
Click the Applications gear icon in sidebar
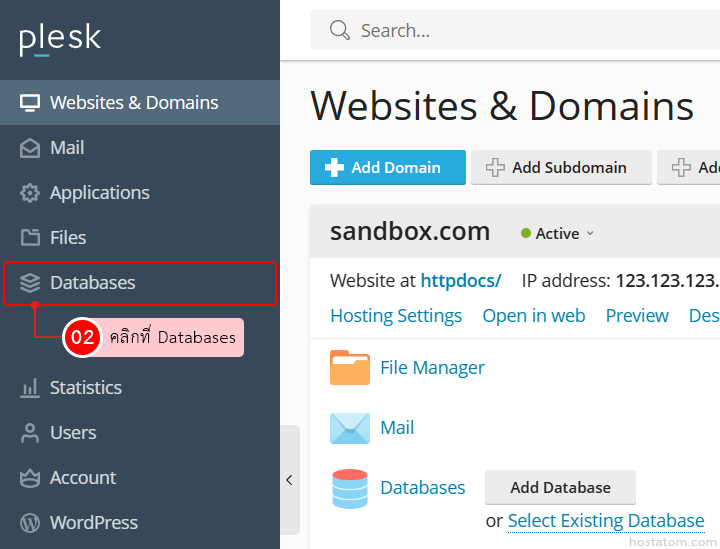coord(30,193)
